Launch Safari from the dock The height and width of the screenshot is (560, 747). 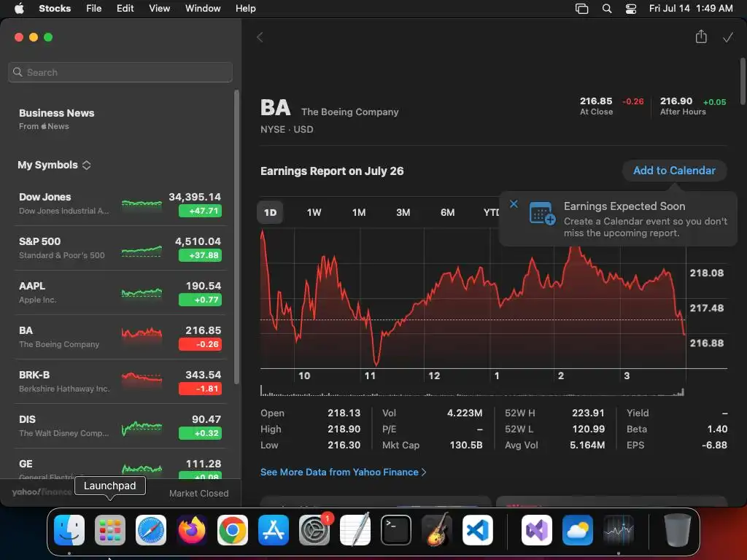tap(151, 530)
